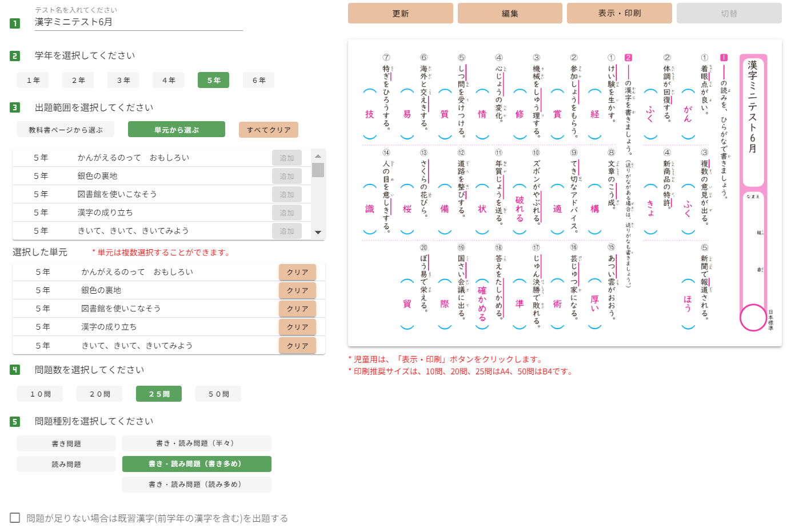Choose 25問 question count
Screen dimensions: 787x532
[159, 394]
